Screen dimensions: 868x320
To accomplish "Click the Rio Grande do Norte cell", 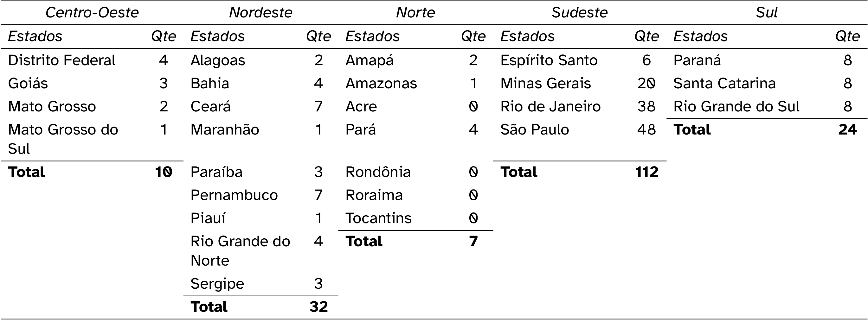I will click(x=240, y=251).
